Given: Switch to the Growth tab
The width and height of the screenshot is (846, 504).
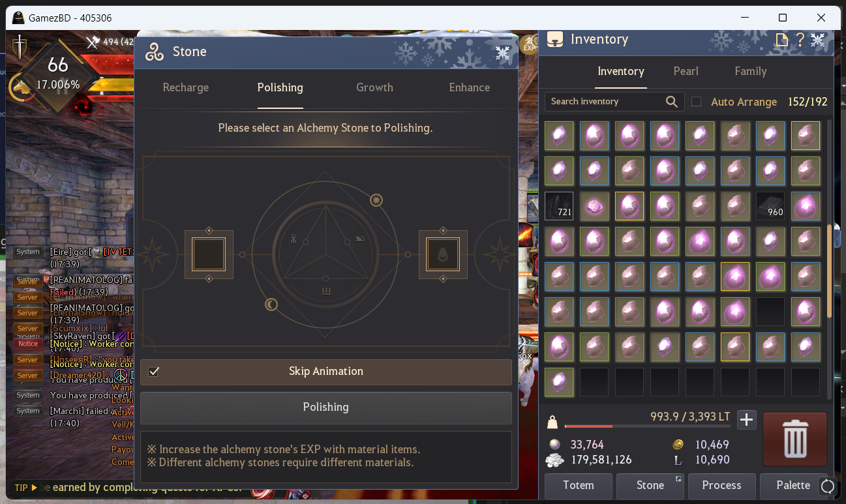Looking at the screenshot, I should tap(374, 87).
